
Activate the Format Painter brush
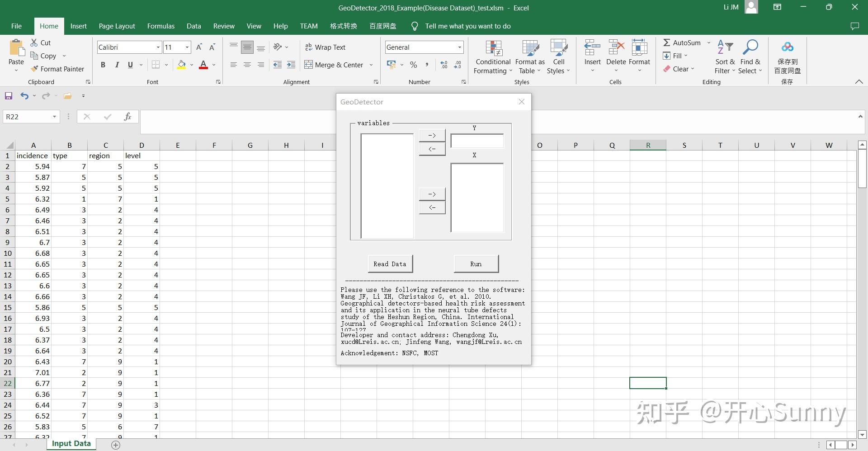pos(34,69)
